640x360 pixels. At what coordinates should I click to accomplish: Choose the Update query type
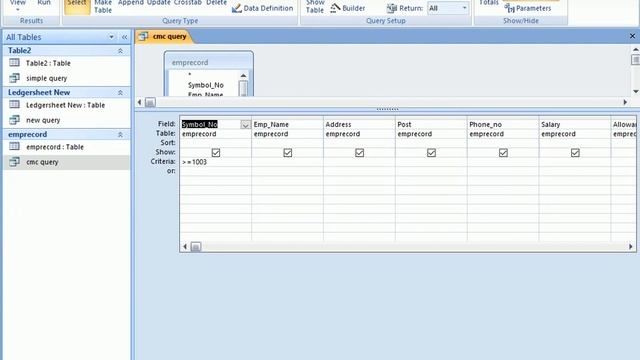click(x=158, y=3)
